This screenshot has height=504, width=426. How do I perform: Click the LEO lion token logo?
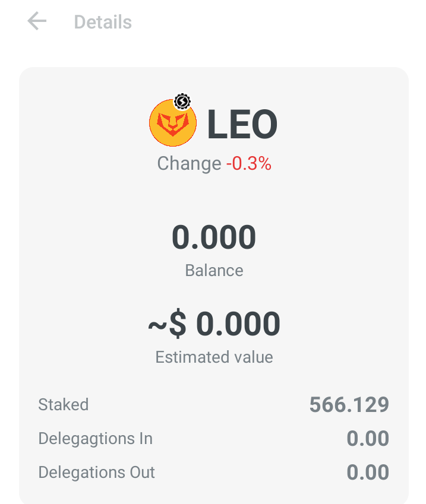pyautogui.click(x=173, y=123)
